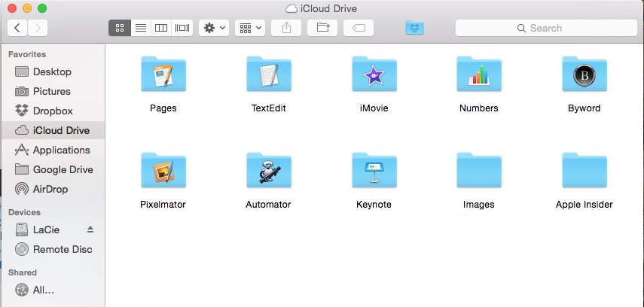Click the Keynote folder name label
The width and height of the screenshot is (644, 307).
coord(374,205)
